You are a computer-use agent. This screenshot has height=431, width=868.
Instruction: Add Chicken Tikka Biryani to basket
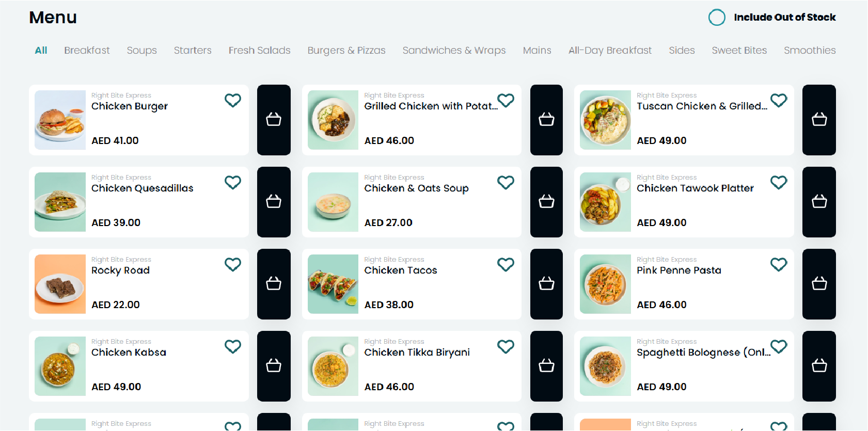pyautogui.click(x=546, y=366)
